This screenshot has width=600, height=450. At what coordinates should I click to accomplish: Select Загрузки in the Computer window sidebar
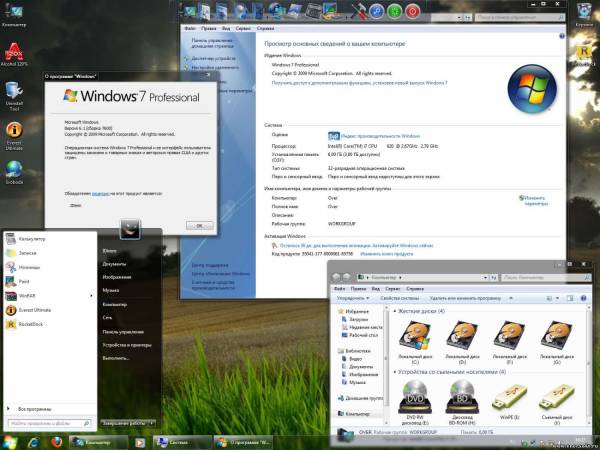pyautogui.click(x=358, y=319)
